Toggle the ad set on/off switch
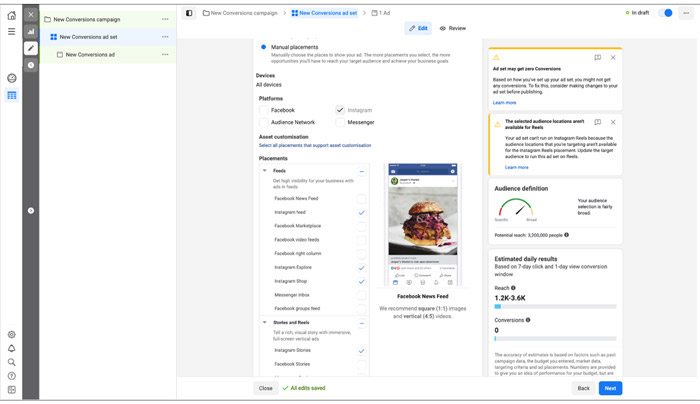The image size is (700, 404). tap(666, 13)
